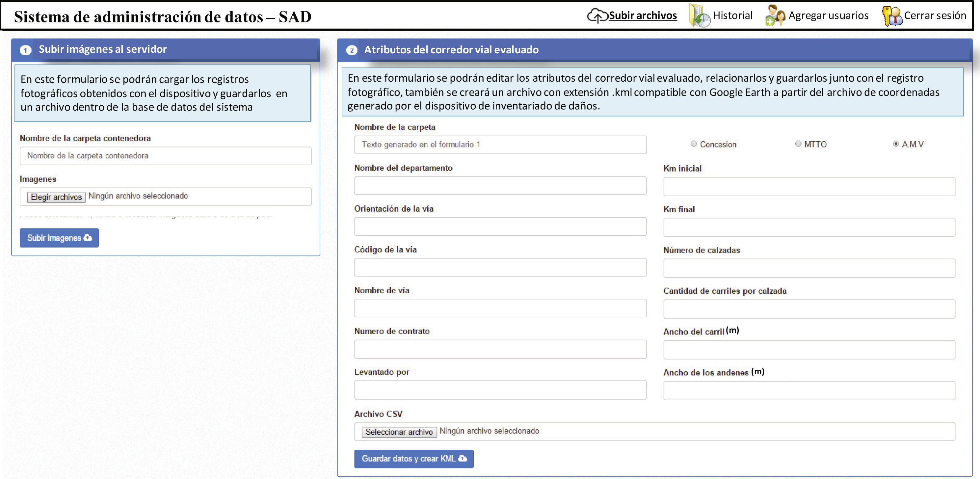The image size is (980, 479).
Task: Click the Km inicial input field
Action: [x=809, y=186]
